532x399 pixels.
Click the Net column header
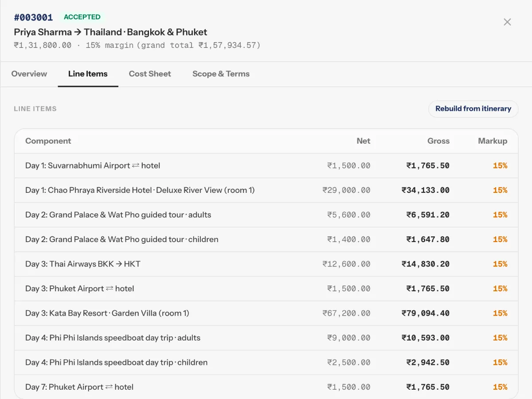click(363, 141)
